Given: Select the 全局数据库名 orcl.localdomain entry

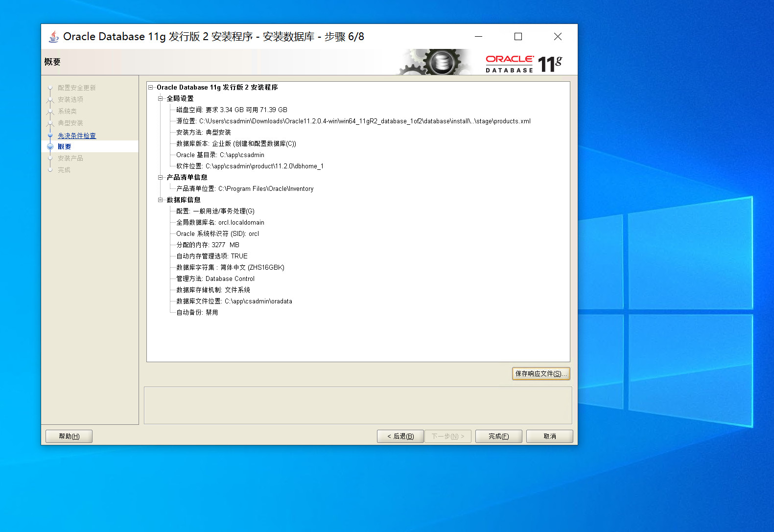Looking at the screenshot, I should (220, 223).
